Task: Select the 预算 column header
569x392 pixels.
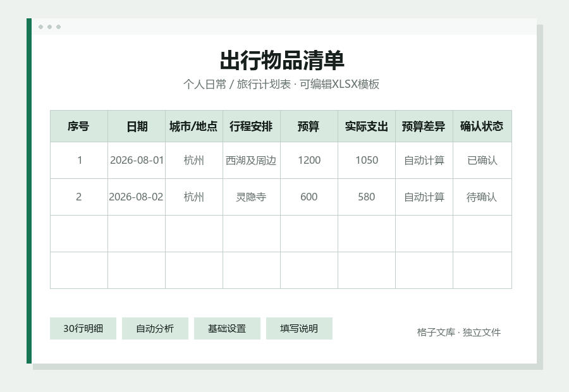Action: tap(309, 126)
